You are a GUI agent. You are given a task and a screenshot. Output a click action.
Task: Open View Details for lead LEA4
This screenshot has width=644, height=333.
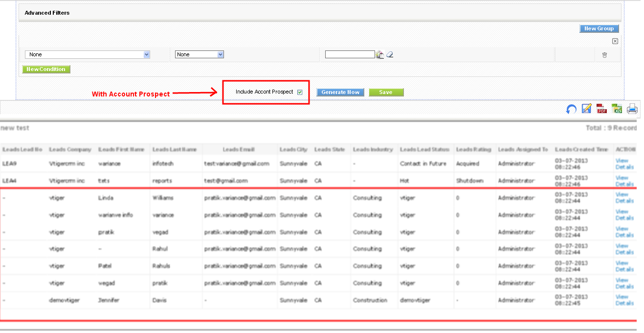point(624,181)
